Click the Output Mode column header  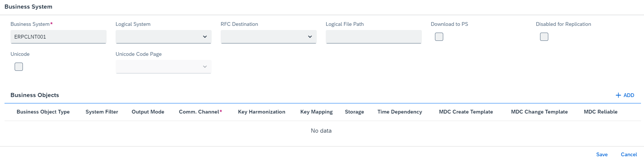coord(148,112)
